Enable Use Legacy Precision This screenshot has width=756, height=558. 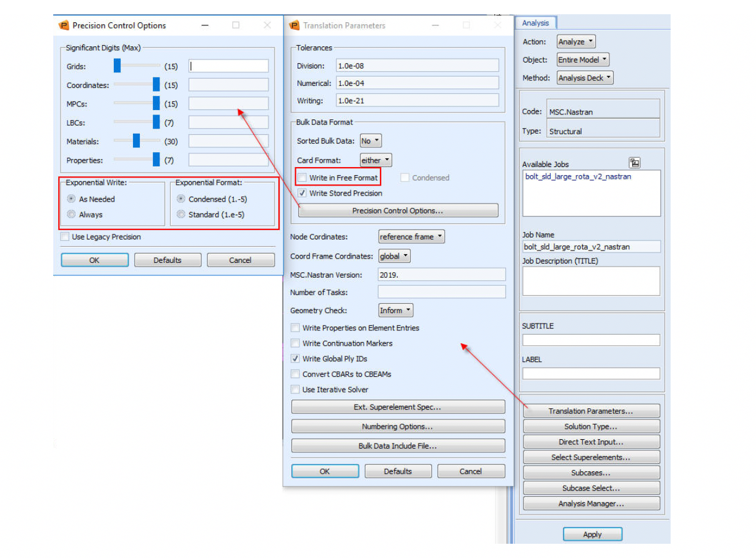(x=64, y=236)
